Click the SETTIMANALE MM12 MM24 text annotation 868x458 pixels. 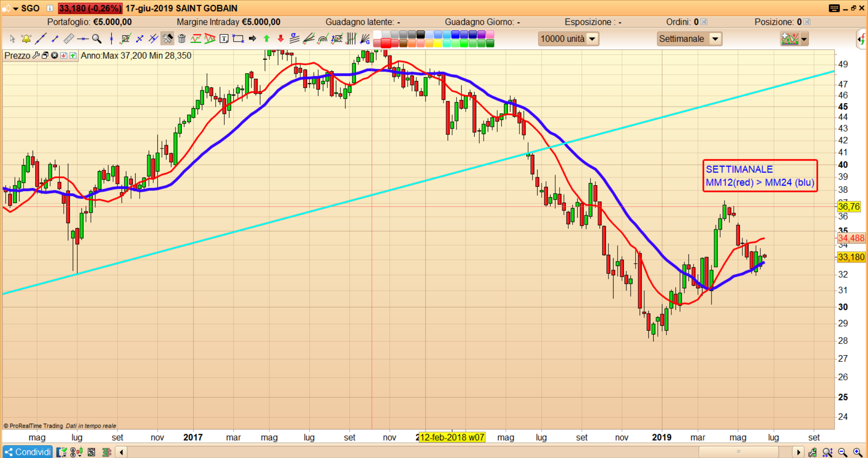(x=760, y=176)
